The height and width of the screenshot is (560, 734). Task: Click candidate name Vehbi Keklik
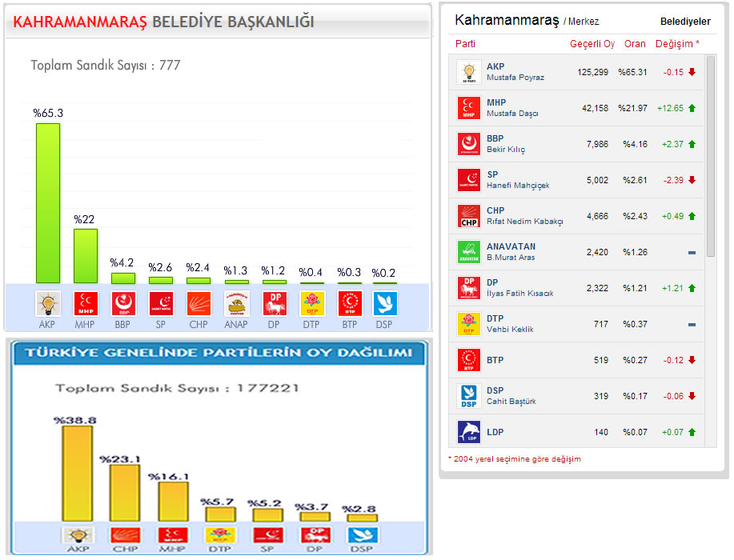pyautogui.click(x=510, y=330)
